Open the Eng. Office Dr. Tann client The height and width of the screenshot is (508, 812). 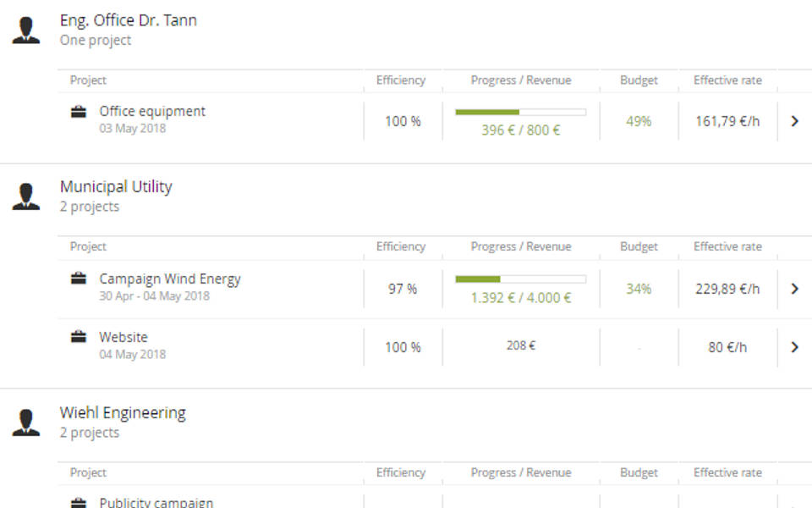coord(128,20)
